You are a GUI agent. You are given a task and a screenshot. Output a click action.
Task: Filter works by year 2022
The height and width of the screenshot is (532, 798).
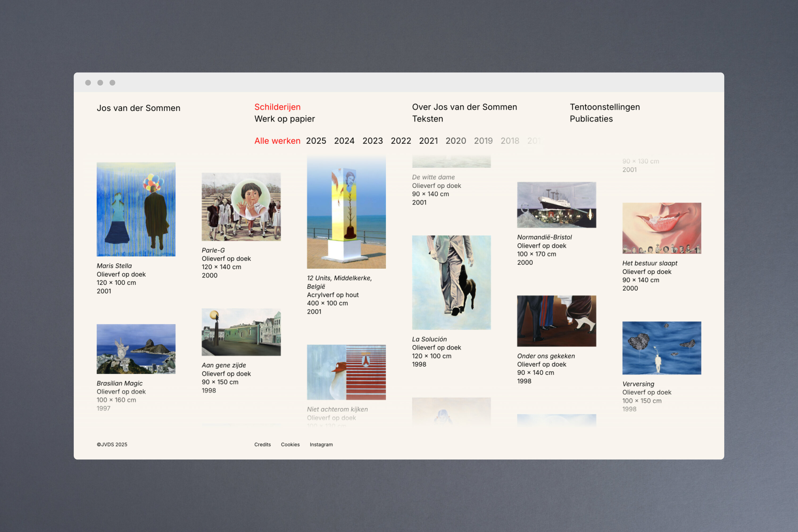401,141
